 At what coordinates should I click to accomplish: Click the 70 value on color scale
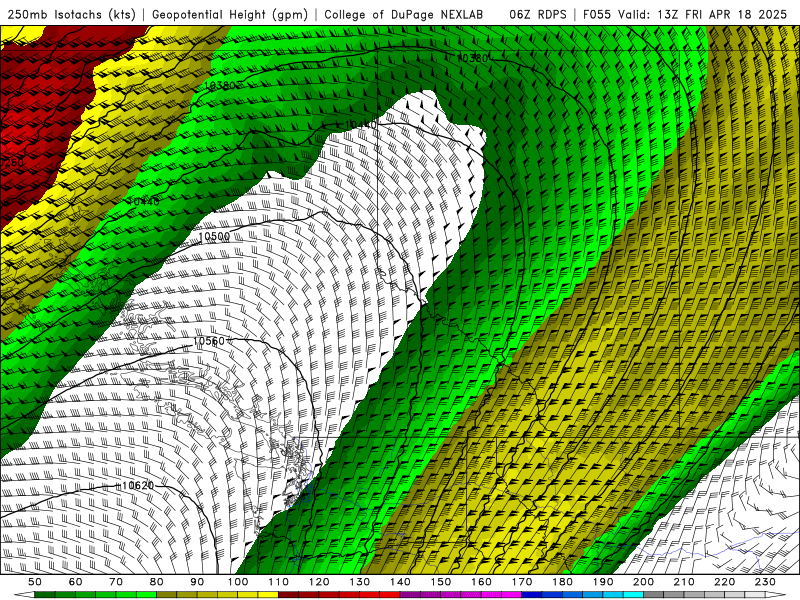(x=116, y=582)
